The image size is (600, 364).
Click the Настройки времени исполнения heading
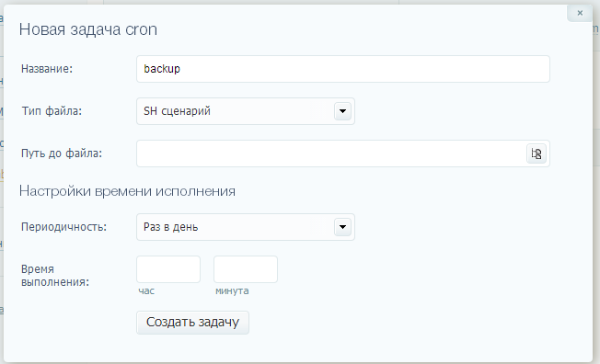point(127,191)
